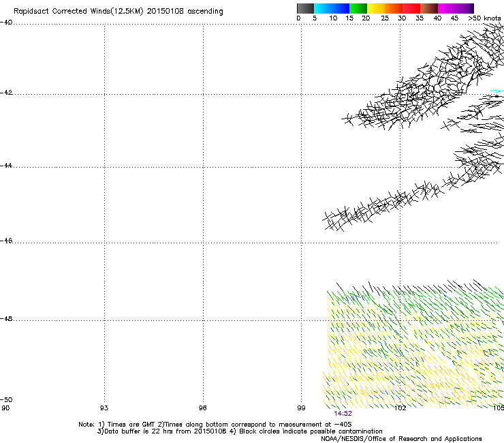Click the latitude label '-44'
This screenshot has height=443, width=504.
point(6,166)
